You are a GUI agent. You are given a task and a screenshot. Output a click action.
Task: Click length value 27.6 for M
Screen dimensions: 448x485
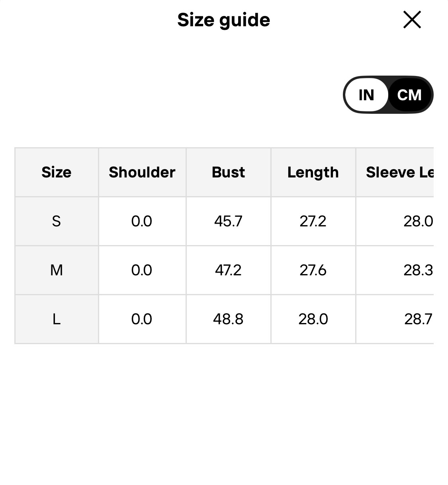[313, 270]
